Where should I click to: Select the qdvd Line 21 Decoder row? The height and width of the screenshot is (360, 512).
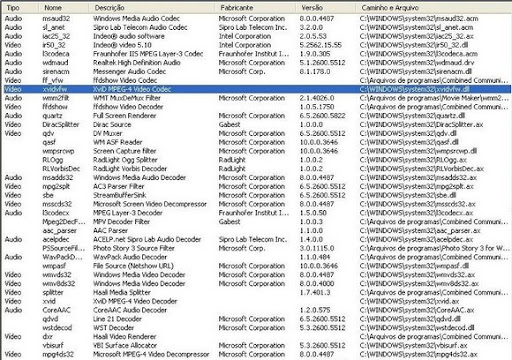(257, 319)
